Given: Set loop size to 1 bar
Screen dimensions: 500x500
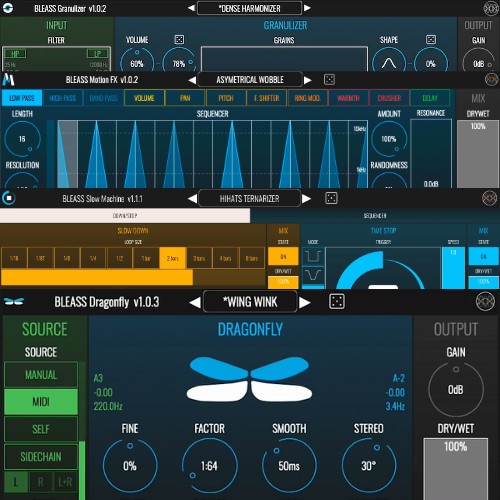Looking at the screenshot, I should pyautogui.click(x=146, y=258).
